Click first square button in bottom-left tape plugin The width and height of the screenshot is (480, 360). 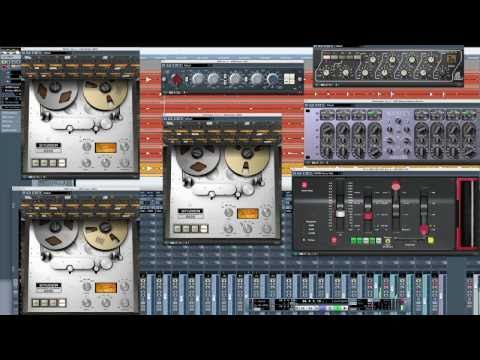36,303
